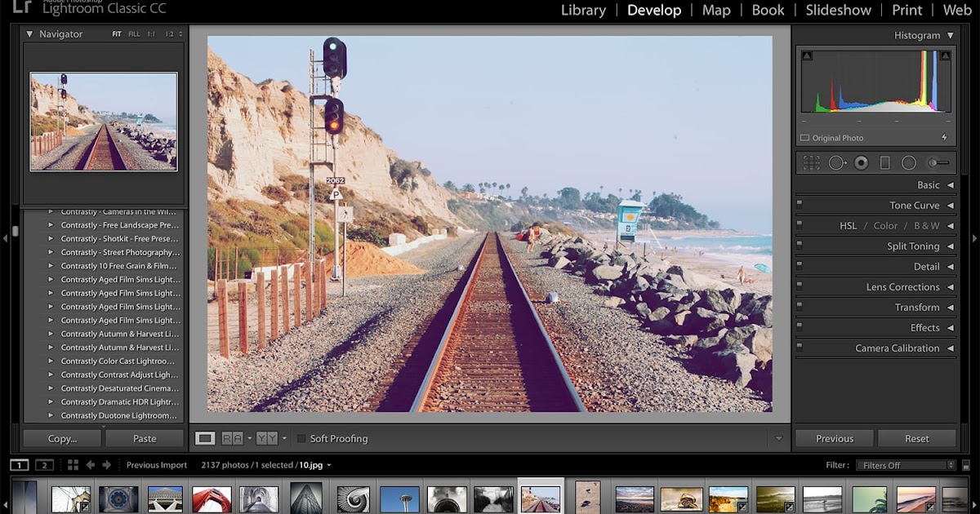The height and width of the screenshot is (514, 980).
Task: Select the Adjustment Brush tool
Action: (x=938, y=163)
